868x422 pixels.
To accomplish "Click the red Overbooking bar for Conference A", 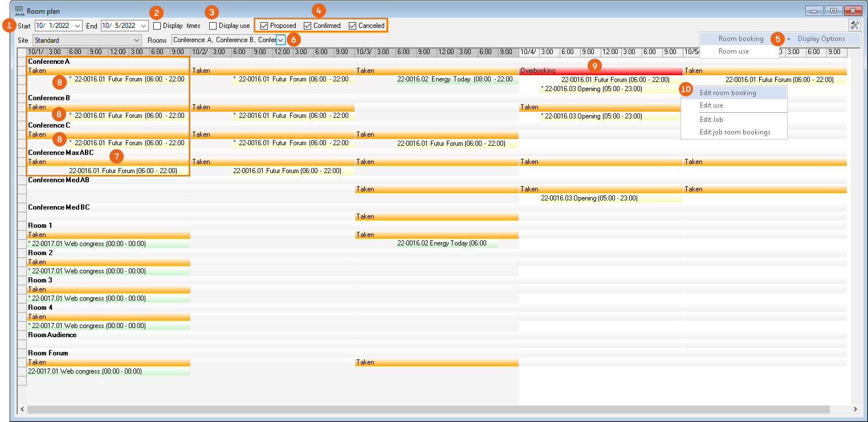I will (x=600, y=71).
